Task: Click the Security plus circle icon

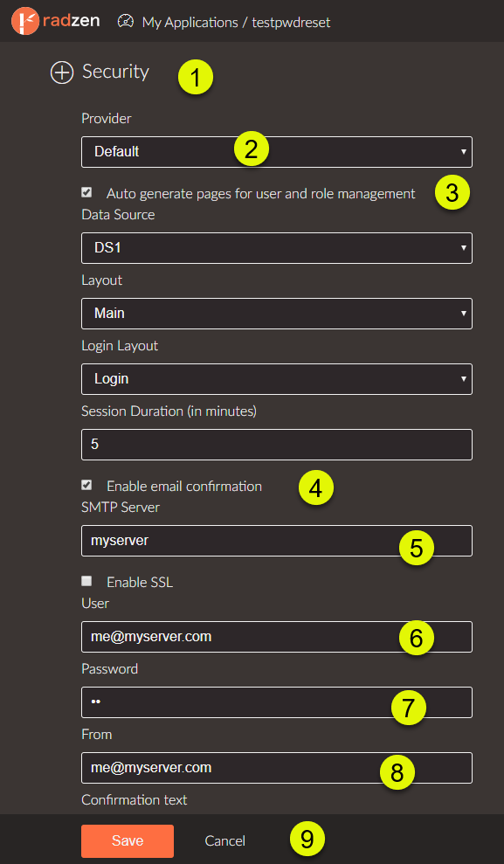Action: tap(62, 73)
